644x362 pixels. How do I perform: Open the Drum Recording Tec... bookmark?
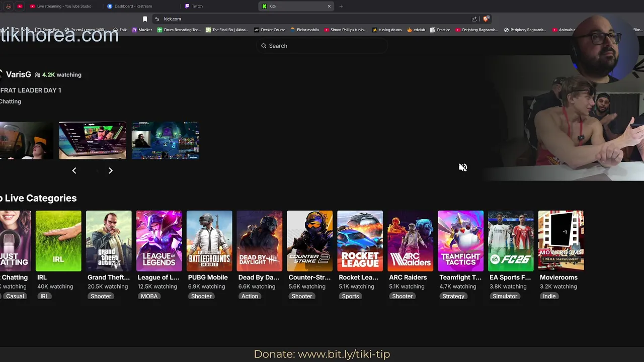pyautogui.click(x=179, y=30)
